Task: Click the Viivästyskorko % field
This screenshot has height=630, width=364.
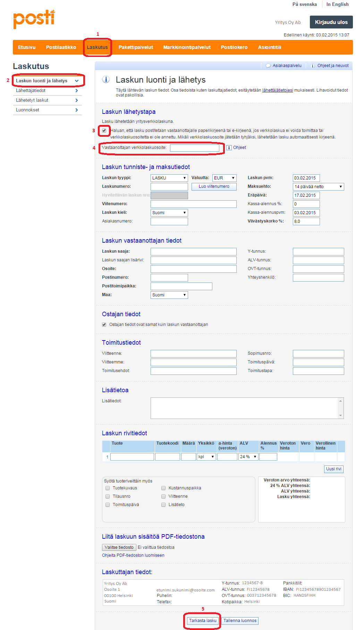Action: point(306,221)
